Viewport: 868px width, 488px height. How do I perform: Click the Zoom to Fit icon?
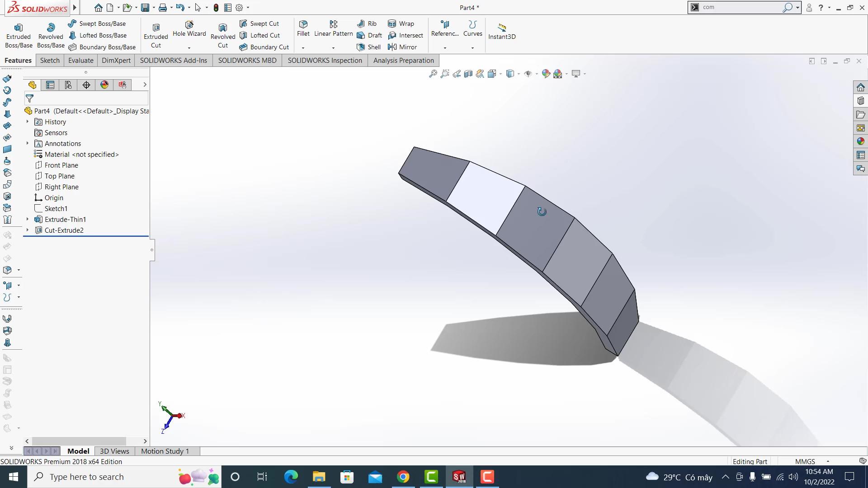coord(433,74)
